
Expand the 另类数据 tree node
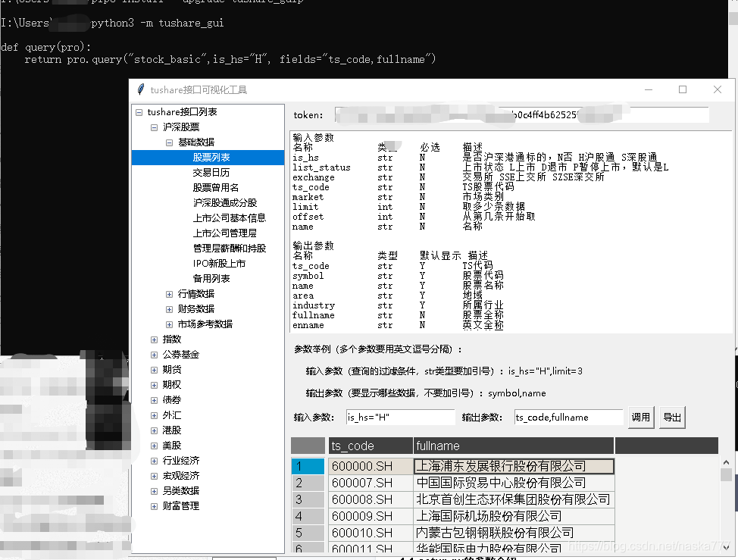pyautogui.click(x=154, y=491)
